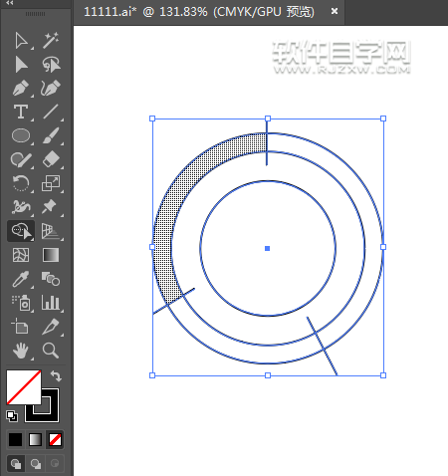Viewport: 448px width, 476px height.
Task: Select the Type tool
Action: 21,112
